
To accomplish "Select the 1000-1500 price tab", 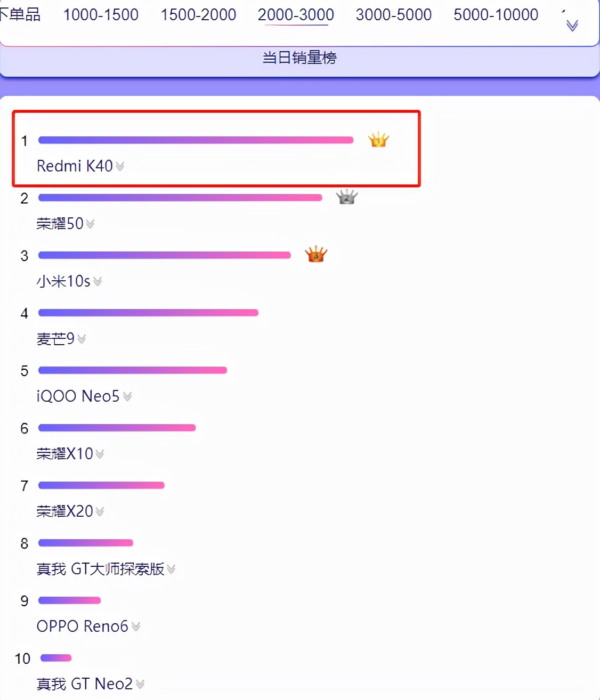I will coord(101,15).
